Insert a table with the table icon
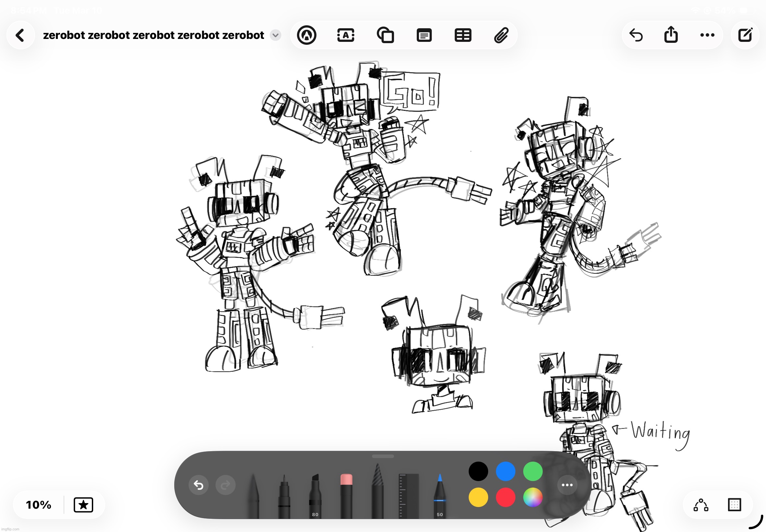The width and height of the screenshot is (766, 532). 463,35
